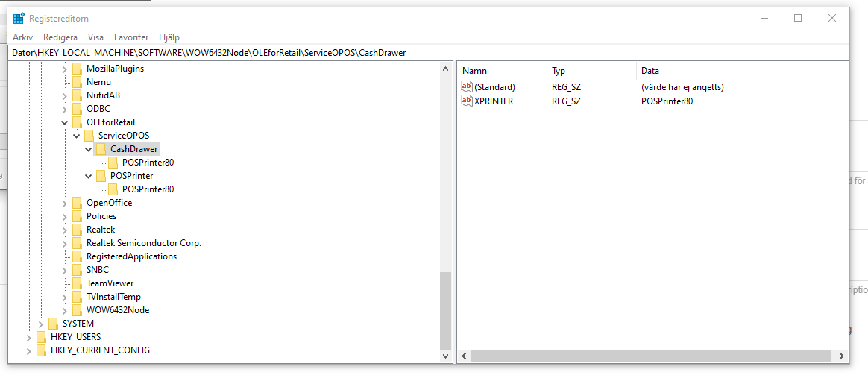This screenshot has height=384, width=868.
Task: Click the CashDrawer folder icon
Action: click(101, 149)
